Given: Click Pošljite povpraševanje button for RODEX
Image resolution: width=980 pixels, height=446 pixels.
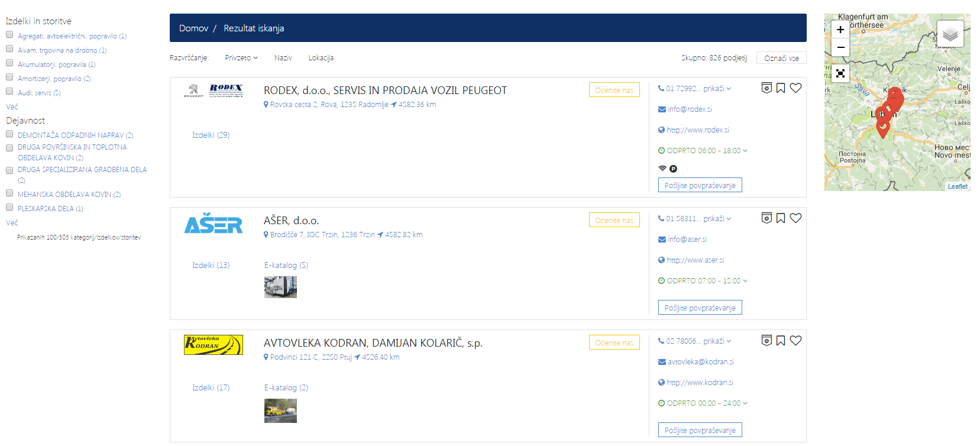Looking at the screenshot, I should 700,186.
